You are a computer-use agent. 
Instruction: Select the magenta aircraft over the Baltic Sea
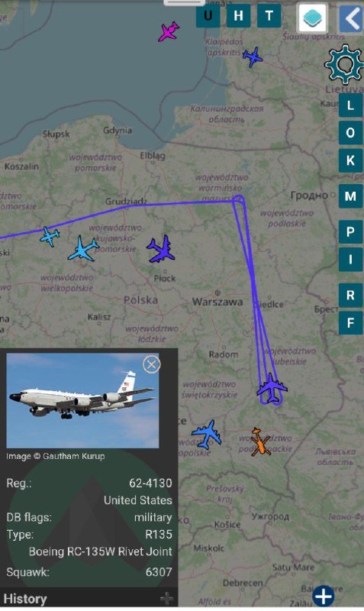click(x=169, y=31)
